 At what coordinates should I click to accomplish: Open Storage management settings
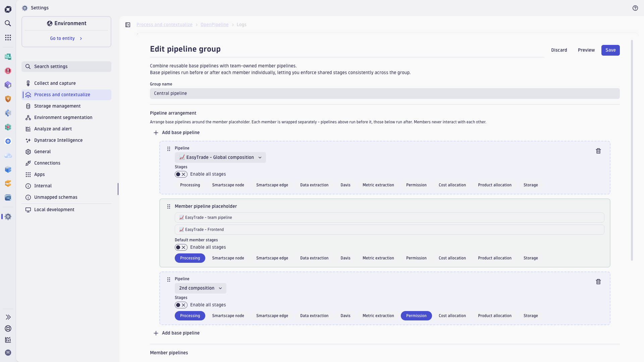(66, 106)
